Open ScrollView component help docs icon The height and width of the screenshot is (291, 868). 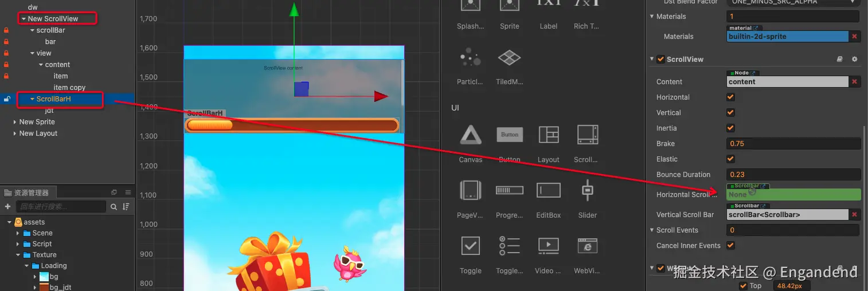point(840,60)
